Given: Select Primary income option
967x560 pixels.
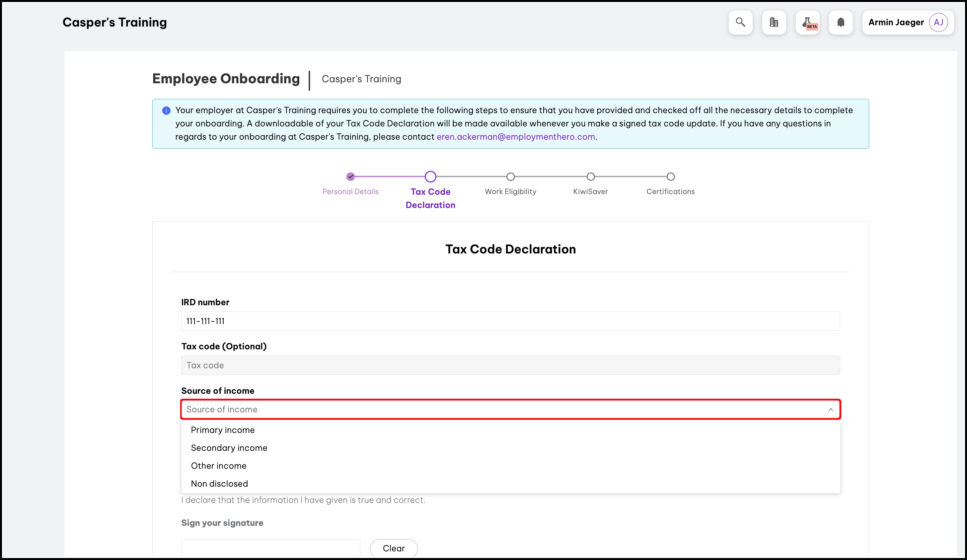Looking at the screenshot, I should [x=510, y=430].
